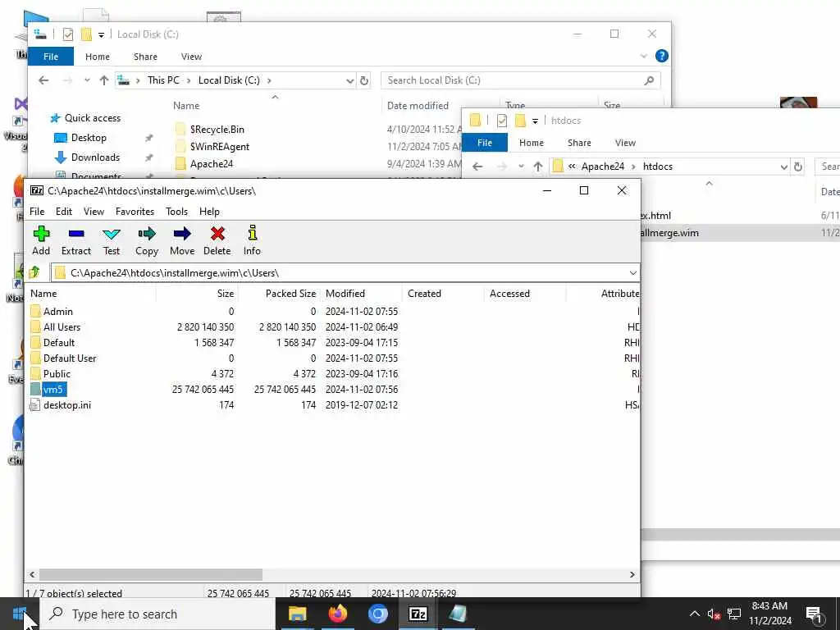The image size is (840, 630).
Task: Click Up arrow in htdocs window
Action: (538, 167)
